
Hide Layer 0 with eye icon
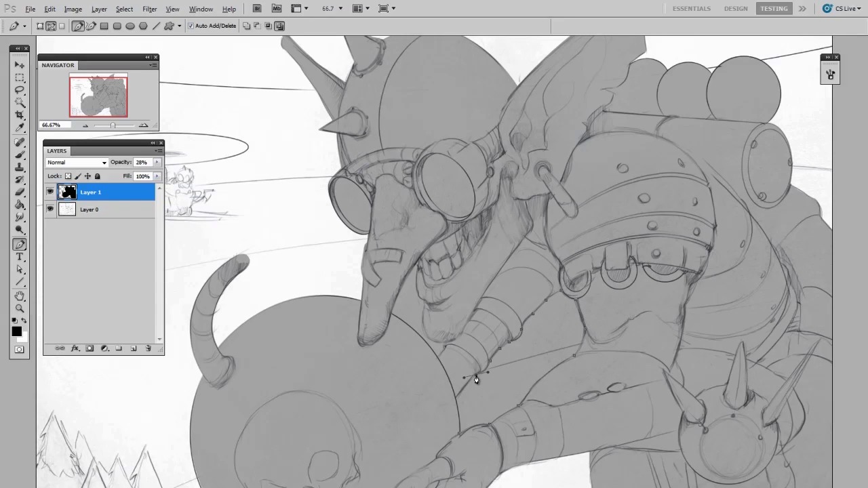coord(50,209)
